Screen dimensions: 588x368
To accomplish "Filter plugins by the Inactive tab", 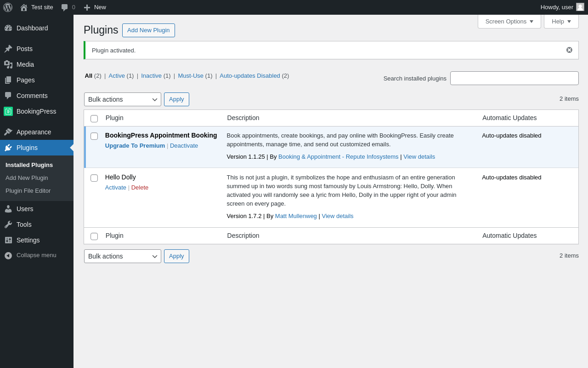I will (151, 76).
